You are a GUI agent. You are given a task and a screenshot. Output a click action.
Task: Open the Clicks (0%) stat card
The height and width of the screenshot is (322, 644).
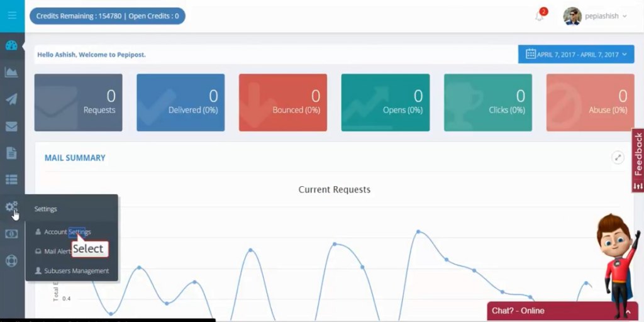(488, 103)
